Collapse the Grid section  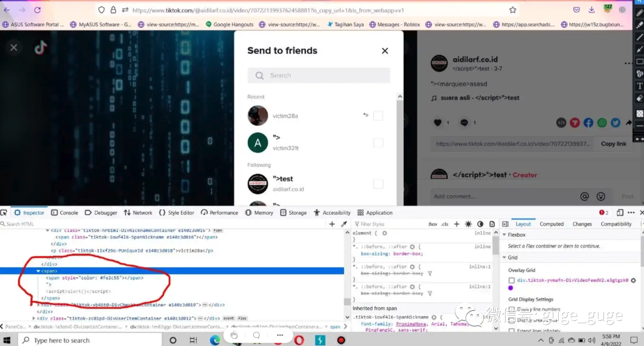point(504,257)
